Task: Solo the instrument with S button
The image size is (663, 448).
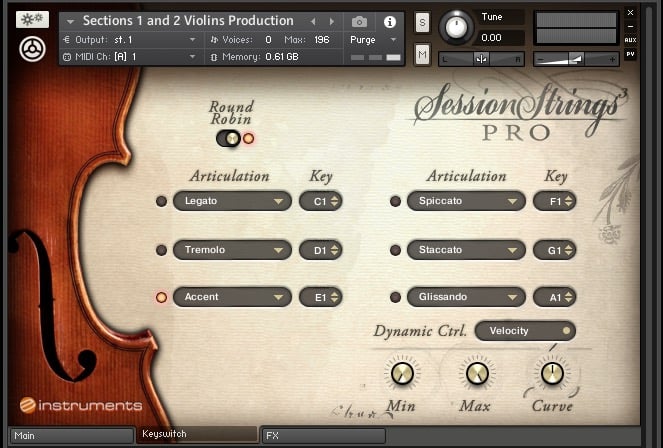Action: coord(422,22)
